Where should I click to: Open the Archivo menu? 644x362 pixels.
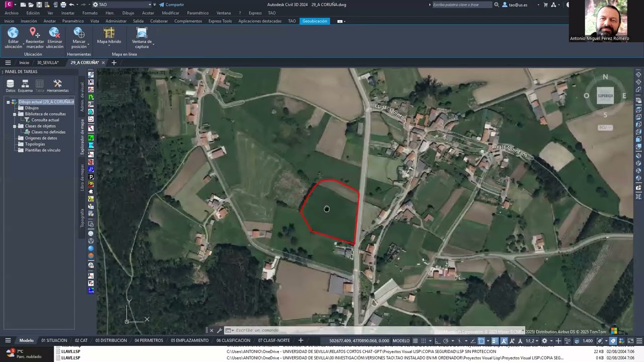(x=11, y=13)
